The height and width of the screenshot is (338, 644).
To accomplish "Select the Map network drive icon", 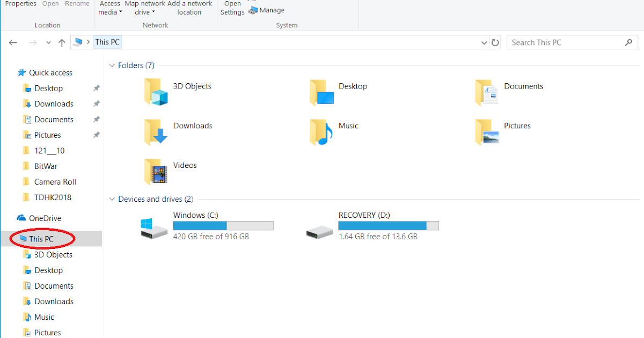I will coord(144,8).
